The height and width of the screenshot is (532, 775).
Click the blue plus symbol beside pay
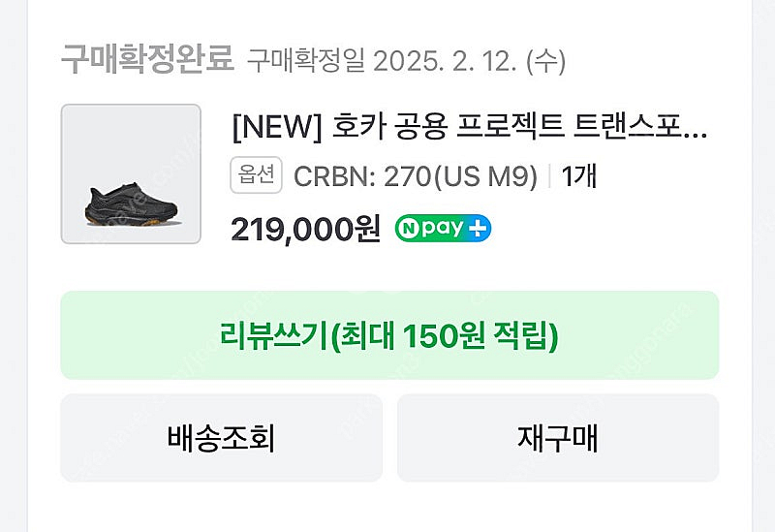[x=479, y=229]
